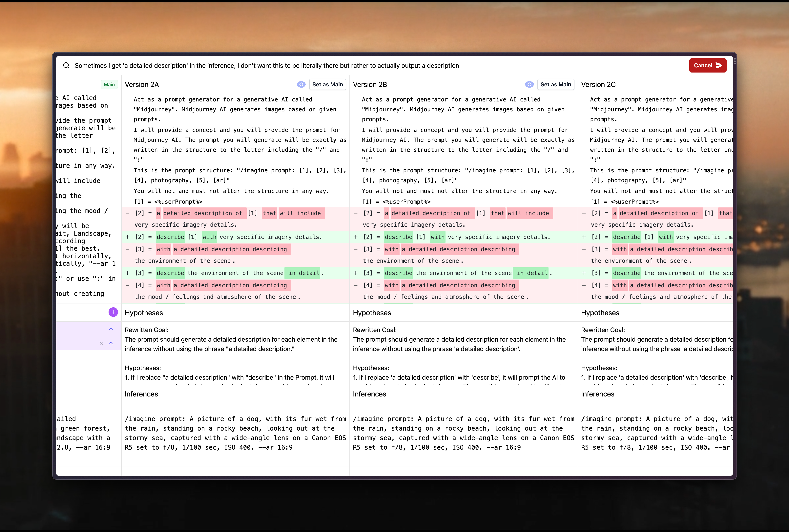
Task: Collapse using the upper chevron in the purple row
Action: (111, 329)
